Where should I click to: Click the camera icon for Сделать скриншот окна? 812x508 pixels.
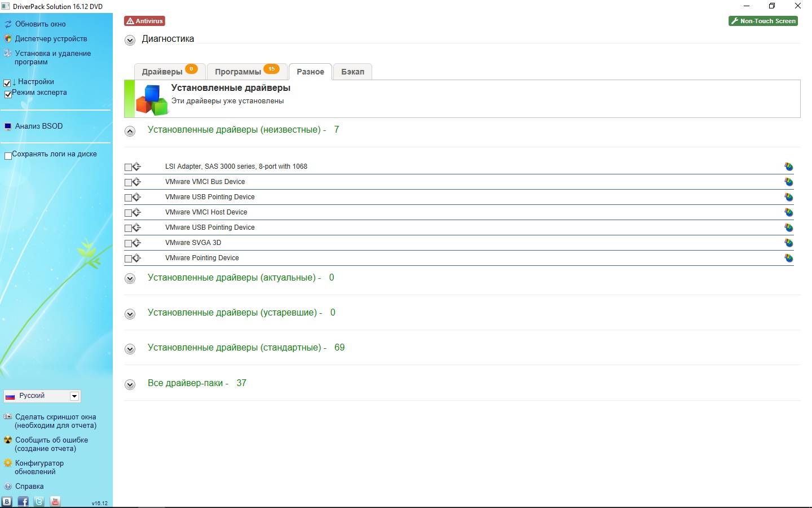[8, 417]
